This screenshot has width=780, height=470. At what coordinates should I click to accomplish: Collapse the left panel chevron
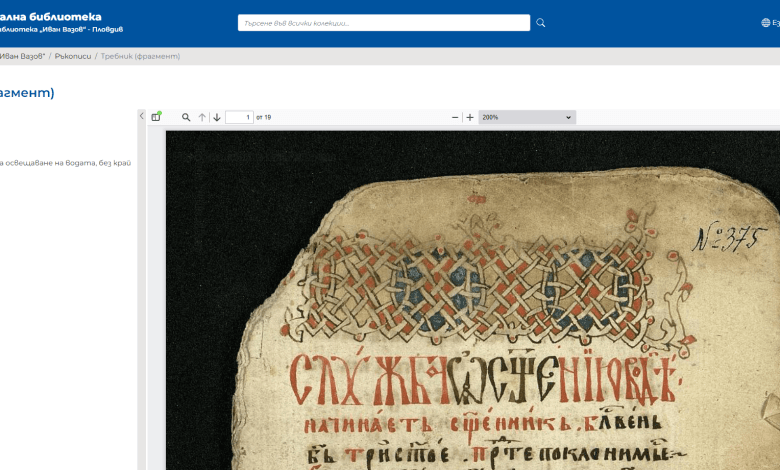141,116
